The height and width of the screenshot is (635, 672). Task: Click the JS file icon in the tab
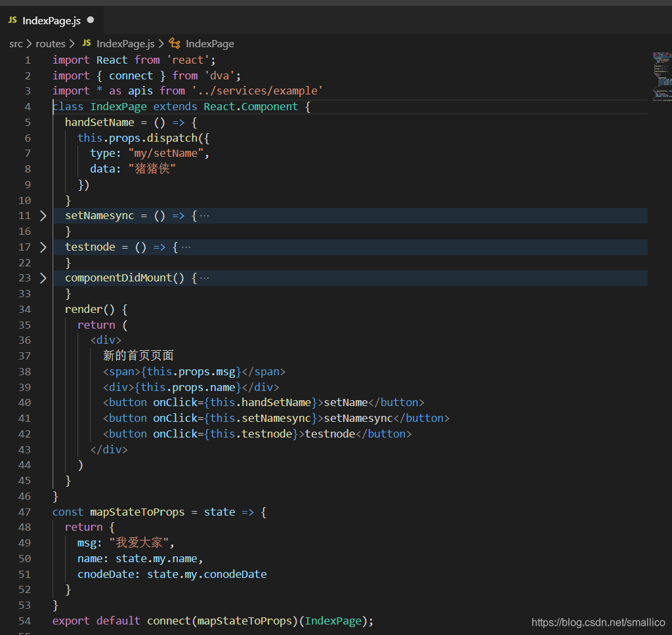(x=12, y=20)
